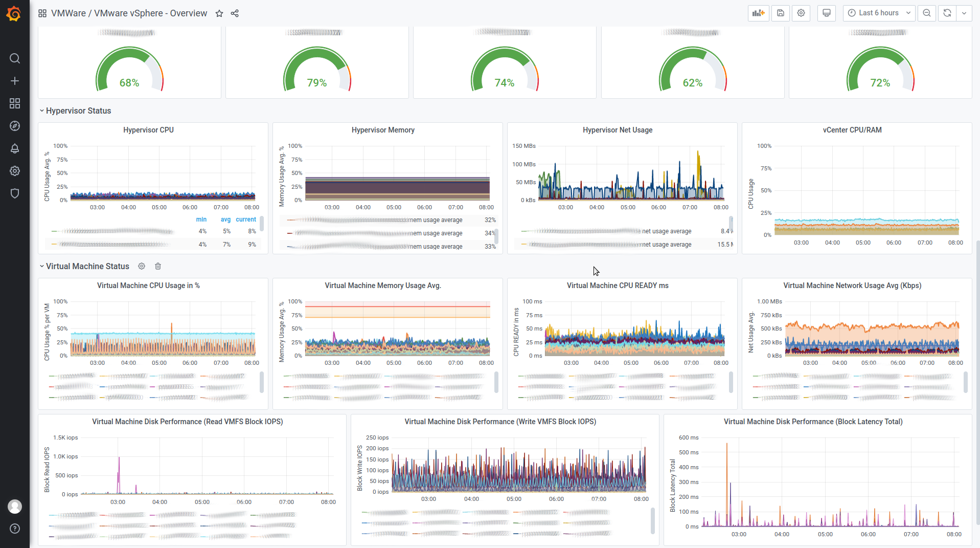Click the Hypervisor Memory legend scrollbar
Viewport: 980px width, 548px height.
click(x=496, y=236)
